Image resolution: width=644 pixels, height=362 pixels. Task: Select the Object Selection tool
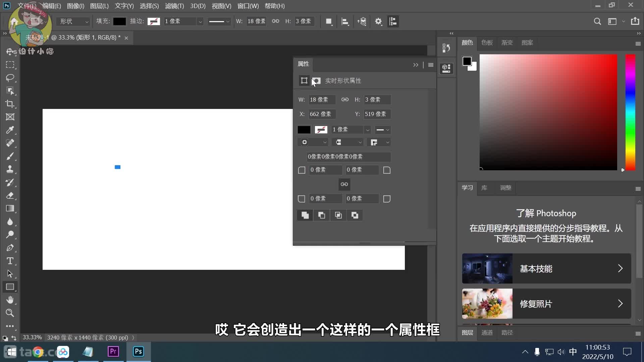(10, 91)
